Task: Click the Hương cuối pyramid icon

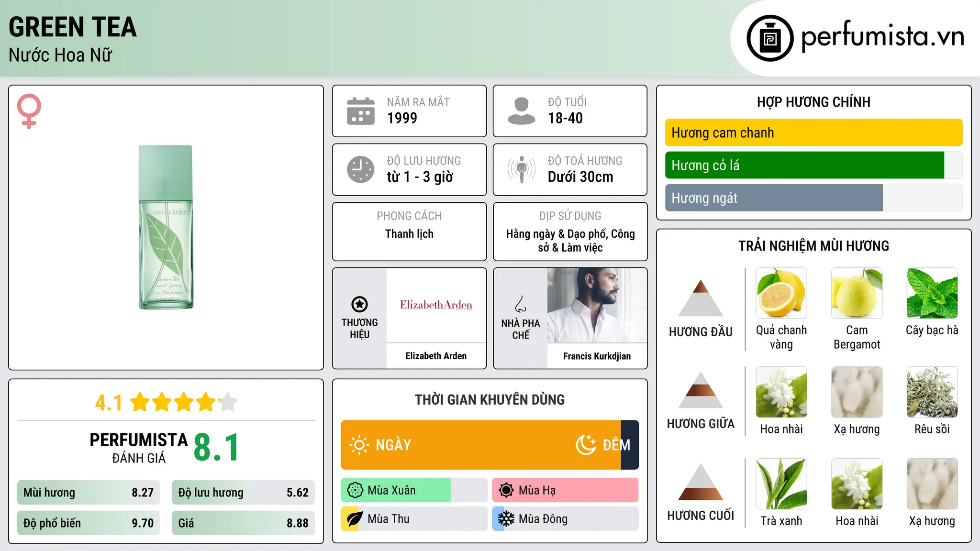Action: click(x=701, y=482)
